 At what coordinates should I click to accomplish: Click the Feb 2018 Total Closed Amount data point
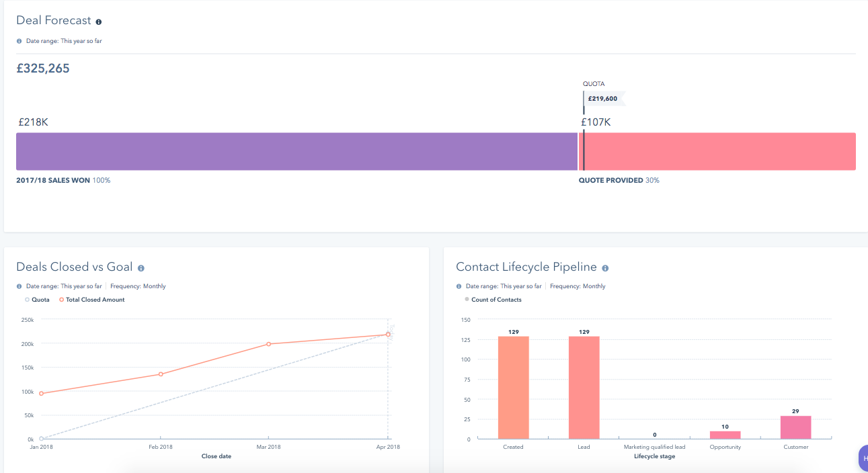(x=161, y=374)
